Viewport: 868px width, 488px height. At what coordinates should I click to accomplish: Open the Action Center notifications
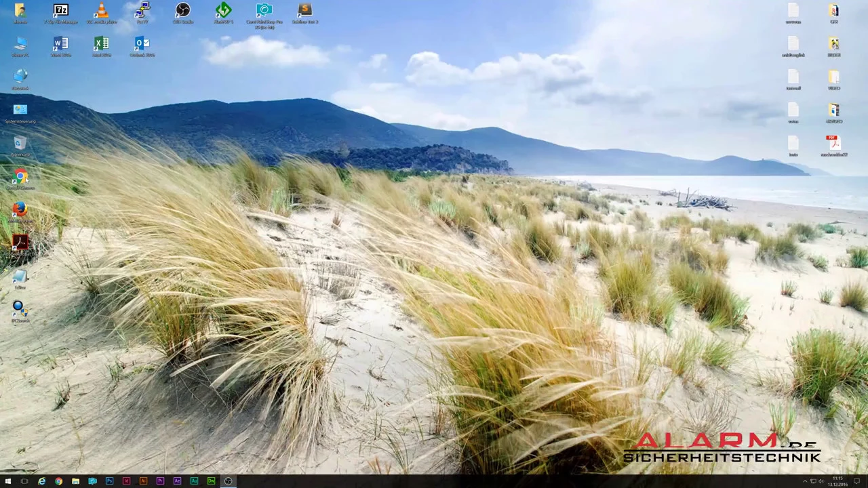tap(856, 481)
